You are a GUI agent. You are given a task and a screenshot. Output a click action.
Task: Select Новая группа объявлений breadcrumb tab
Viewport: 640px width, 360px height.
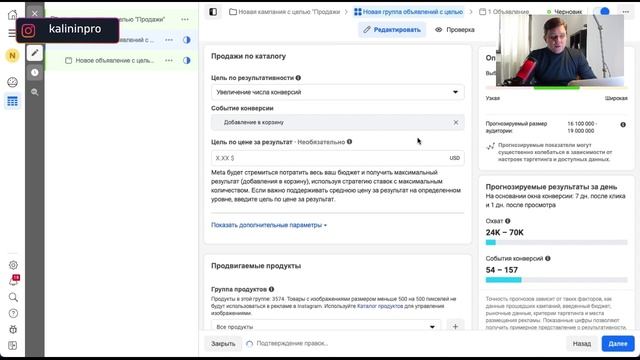point(409,12)
